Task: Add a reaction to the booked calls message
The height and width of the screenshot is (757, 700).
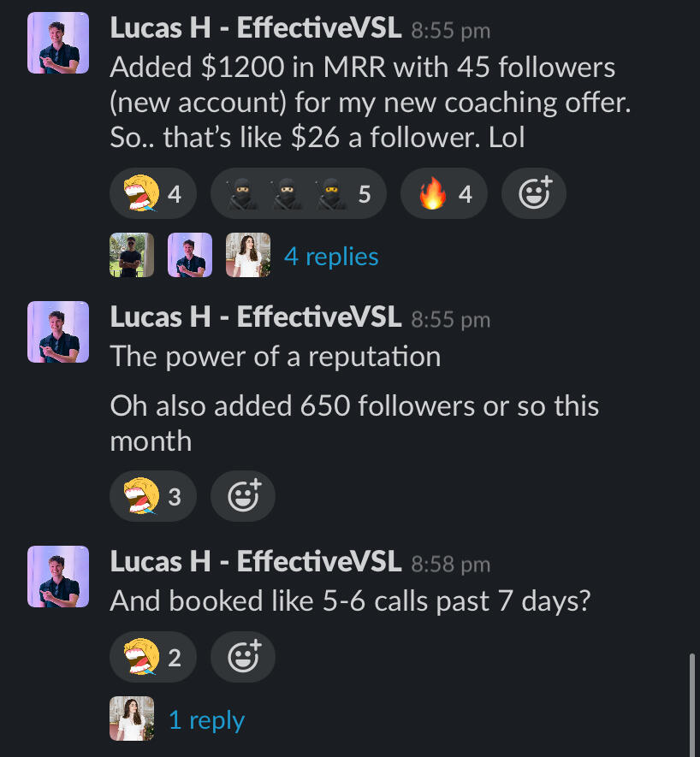Action: [242, 657]
